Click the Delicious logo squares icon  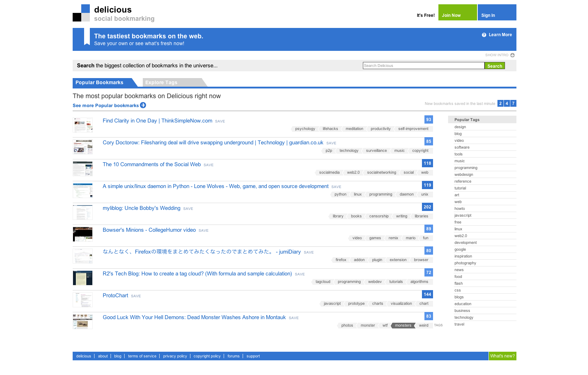coord(81,13)
